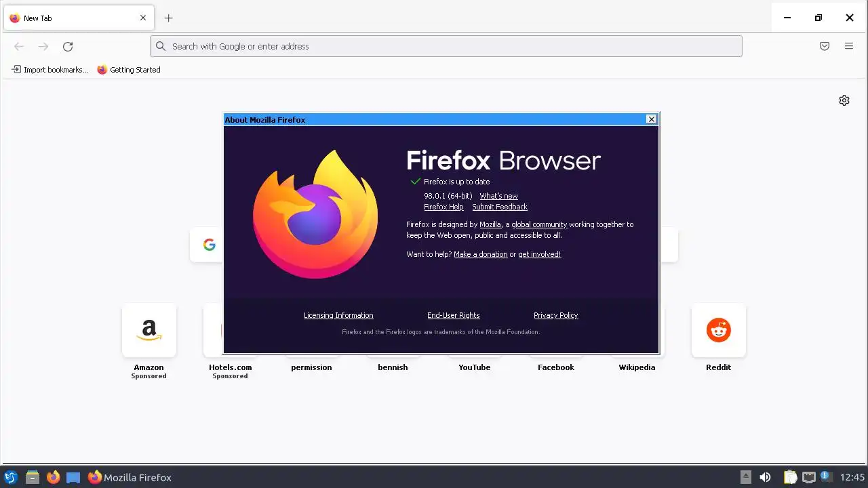
Task: Open the What's new link
Action: (x=498, y=196)
